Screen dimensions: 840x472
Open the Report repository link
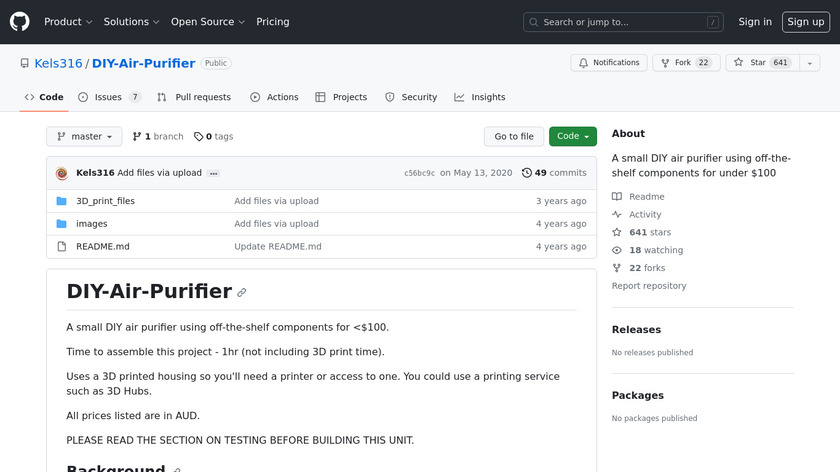[649, 286]
